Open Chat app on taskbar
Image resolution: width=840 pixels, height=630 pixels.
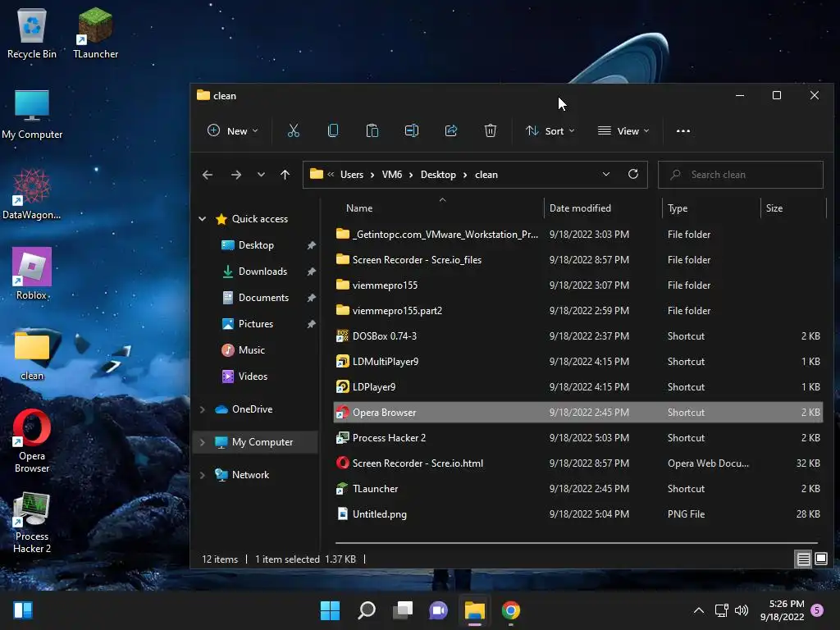[x=438, y=610]
